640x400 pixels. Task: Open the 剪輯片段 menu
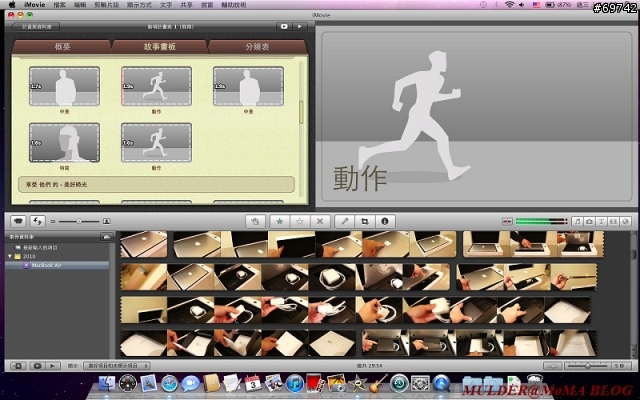(x=107, y=5)
